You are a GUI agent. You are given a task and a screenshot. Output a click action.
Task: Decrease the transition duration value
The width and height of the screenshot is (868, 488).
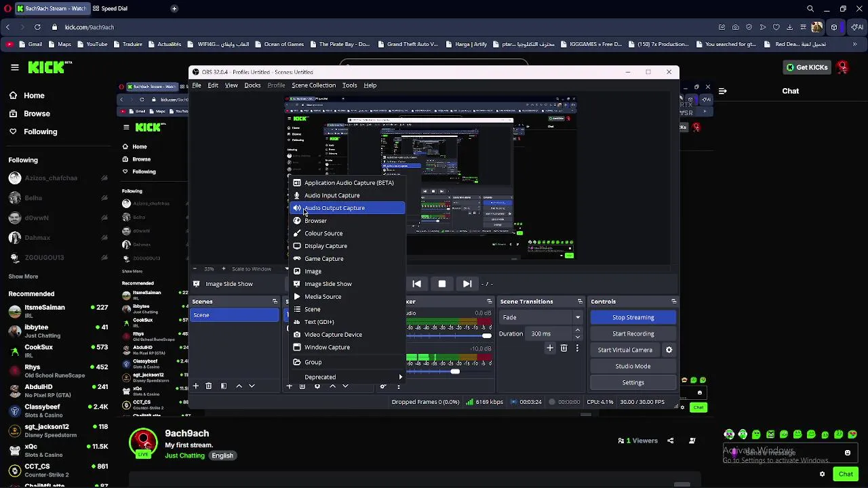click(578, 337)
